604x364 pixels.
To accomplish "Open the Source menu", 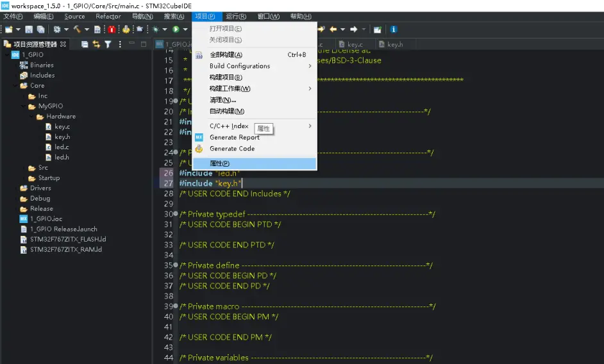I will click(x=75, y=16).
